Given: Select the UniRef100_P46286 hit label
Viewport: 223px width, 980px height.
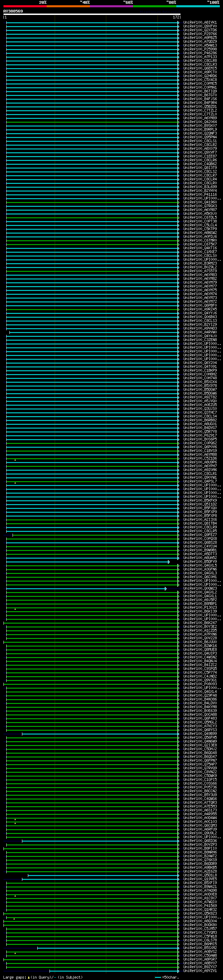Looking at the screenshot, I should [x=200, y=53].
